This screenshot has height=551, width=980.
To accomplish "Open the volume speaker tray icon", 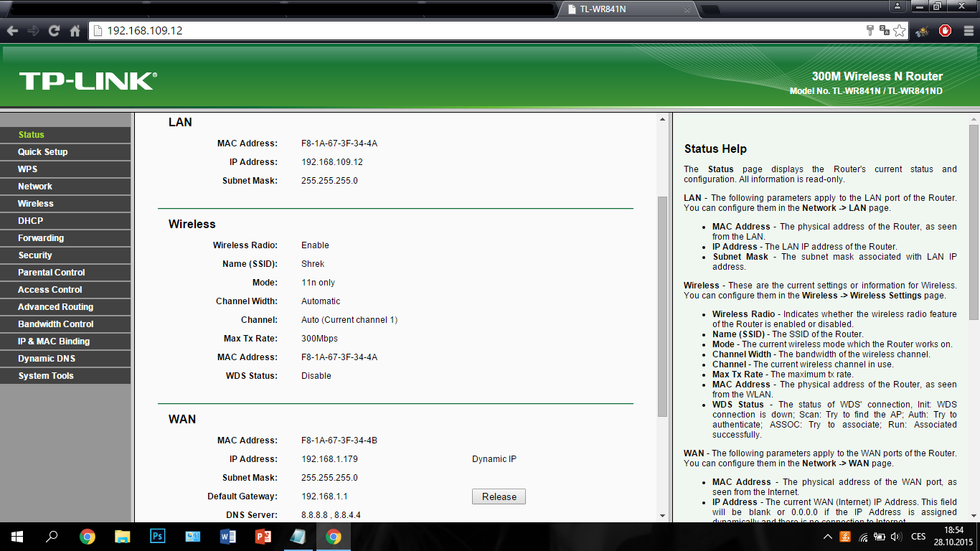I will point(895,537).
